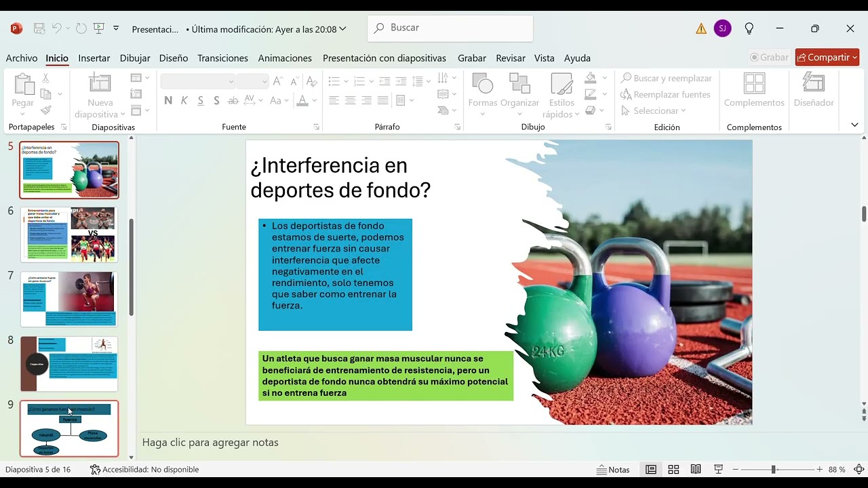Click the Organizar arrange icon

[x=519, y=83]
